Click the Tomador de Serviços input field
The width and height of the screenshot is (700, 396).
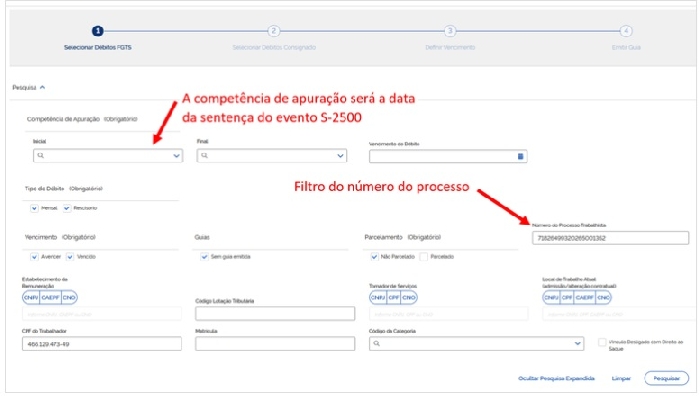[x=448, y=314]
